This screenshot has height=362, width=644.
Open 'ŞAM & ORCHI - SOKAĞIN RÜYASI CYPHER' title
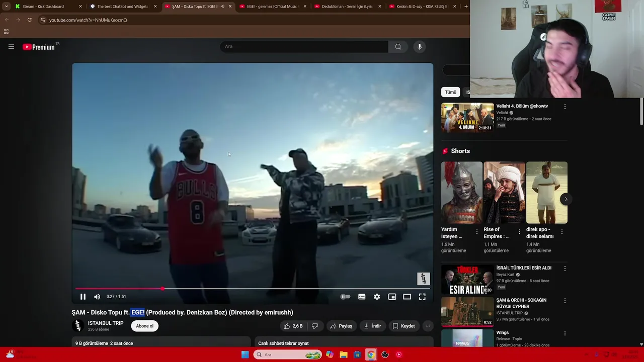pos(521,303)
